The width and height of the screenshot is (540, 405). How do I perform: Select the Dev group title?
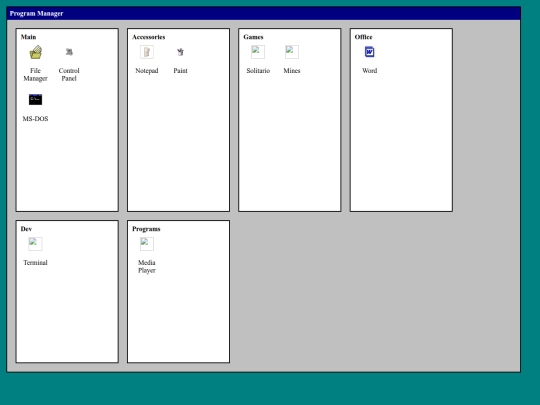tap(26, 229)
